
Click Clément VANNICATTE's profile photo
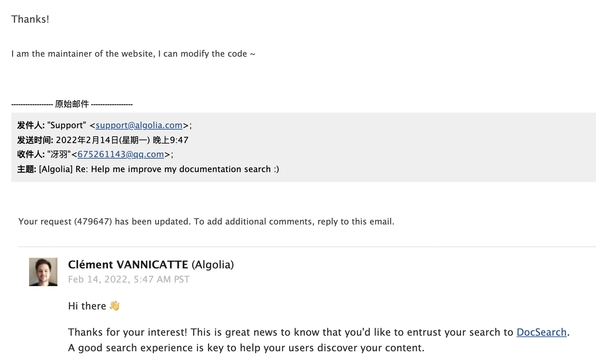pos(43,272)
